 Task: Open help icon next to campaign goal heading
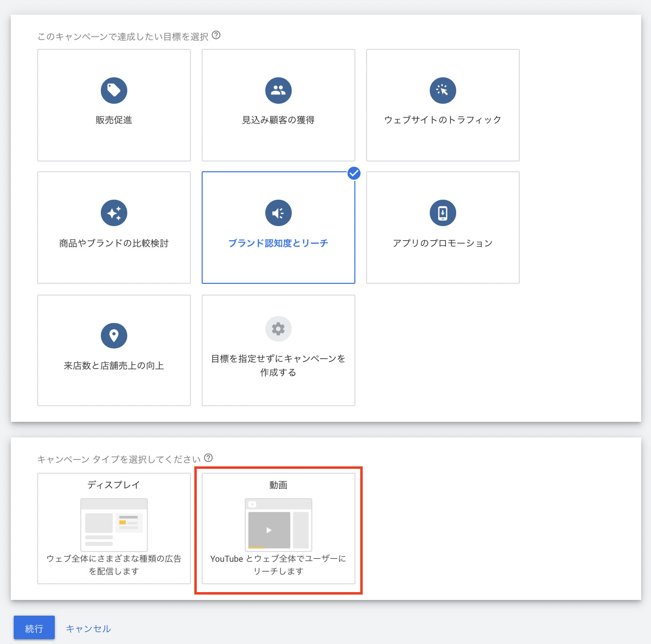coord(216,35)
